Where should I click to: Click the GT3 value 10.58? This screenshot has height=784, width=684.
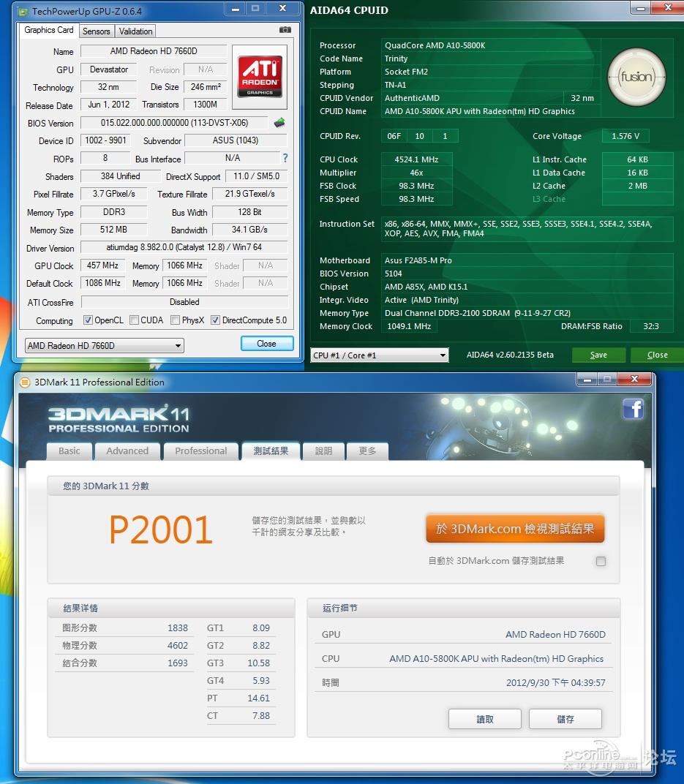pyautogui.click(x=258, y=663)
